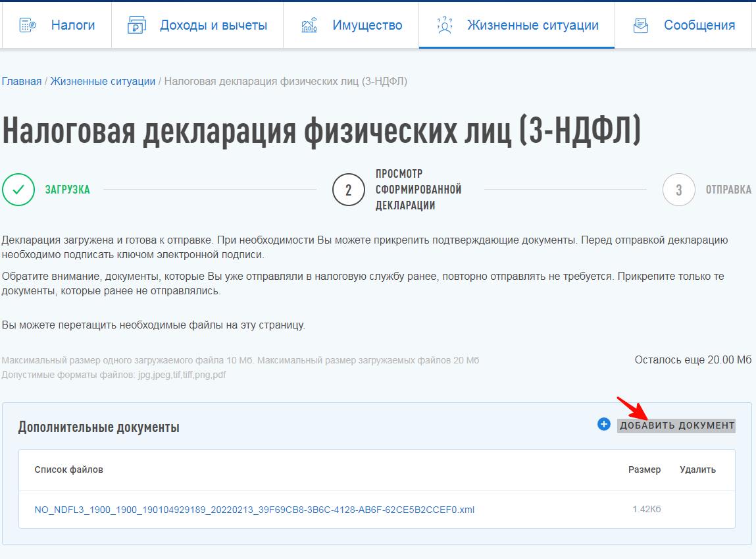Click the Жизненные ситуации person icon
This screenshot has height=559, width=756.
444,26
